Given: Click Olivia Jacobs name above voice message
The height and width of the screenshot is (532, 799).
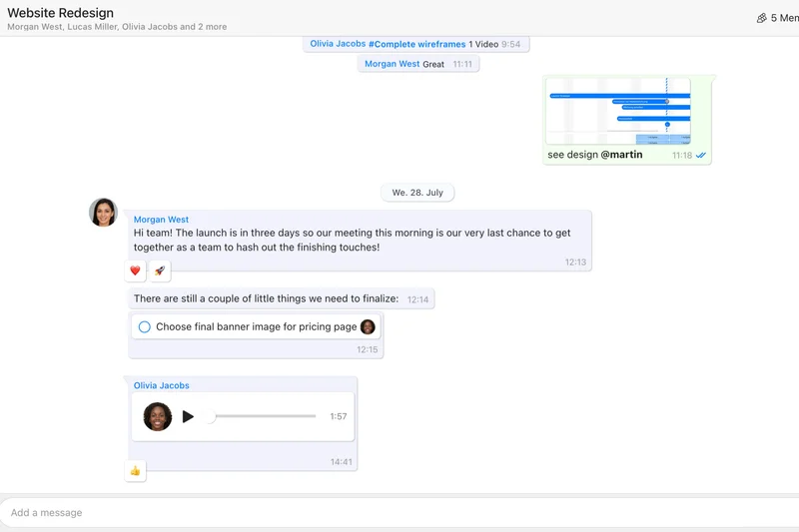Looking at the screenshot, I should pos(161,385).
